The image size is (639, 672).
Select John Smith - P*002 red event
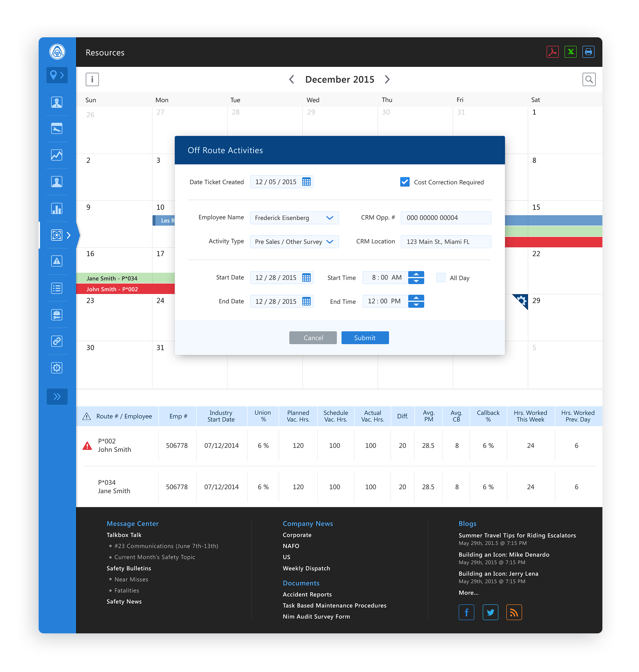click(125, 289)
